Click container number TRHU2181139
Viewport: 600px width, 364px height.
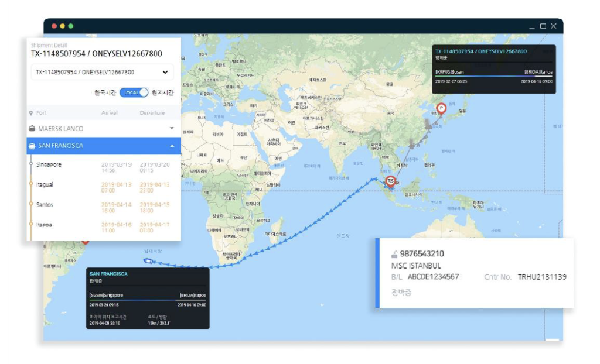point(542,277)
